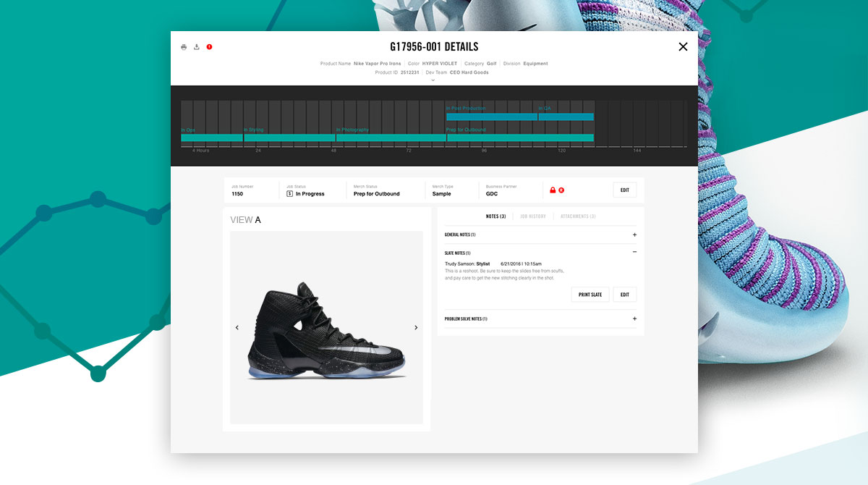Image resolution: width=868 pixels, height=485 pixels.
Task: Click the Print Slate button
Action: pyautogui.click(x=590, y=295)
